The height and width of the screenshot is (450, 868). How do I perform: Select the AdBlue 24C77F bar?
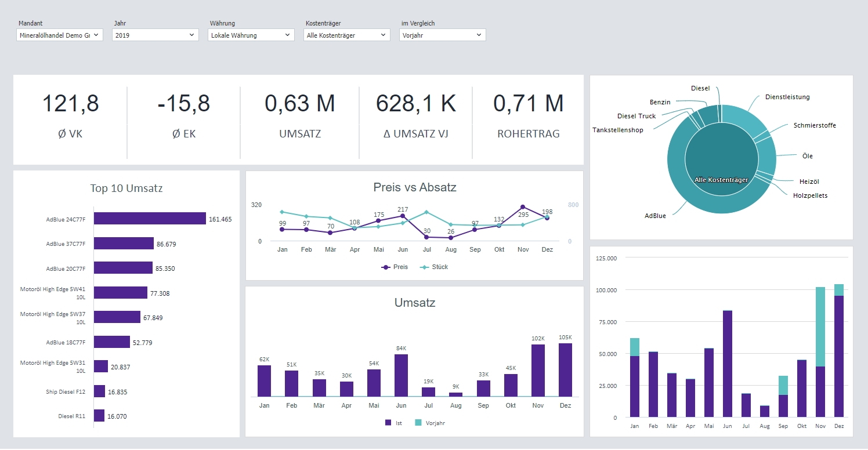click(x=150, y=219)
